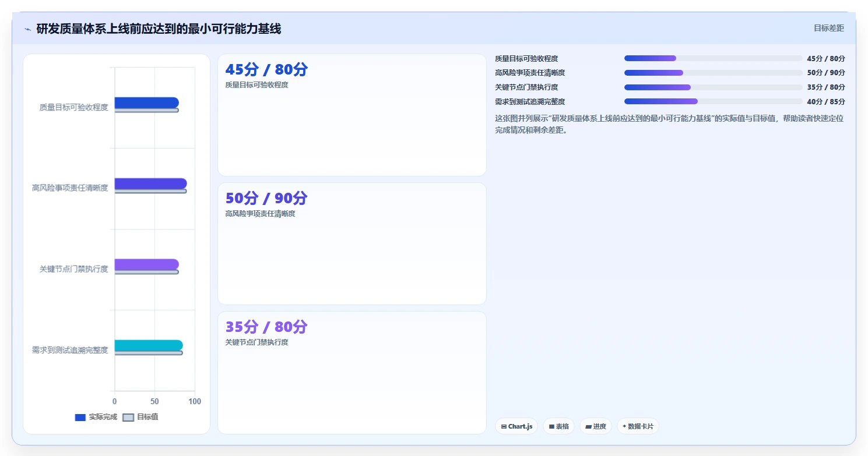The image size is (868, 456).
Task: Click the gray 目标值 legend color swatch
Action: (128, 418)
